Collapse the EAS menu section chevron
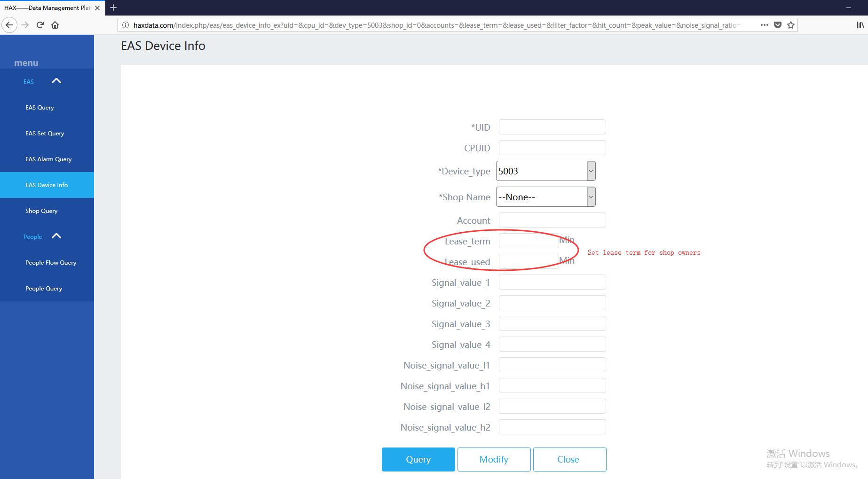Image resolution: width=868 pixels, height=479 pixels. (56, 81)
